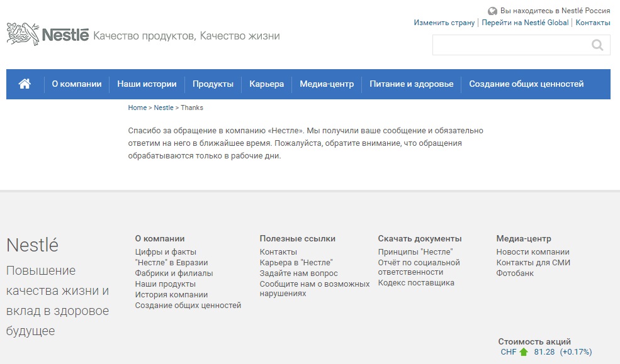Open Контакты under Полезные ссылки

tap(278, 252)
